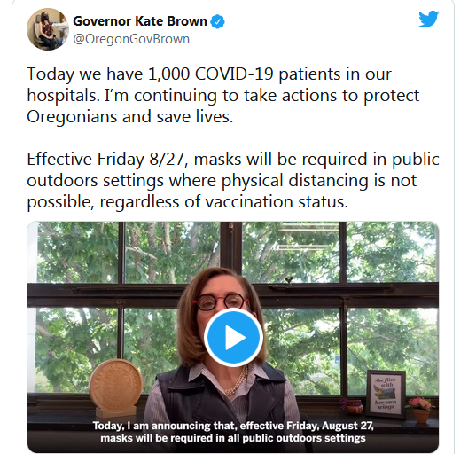Click the framed 'She flies' picture in video
The width and height of the screenshot is (476, 454).
coord(386,394)
